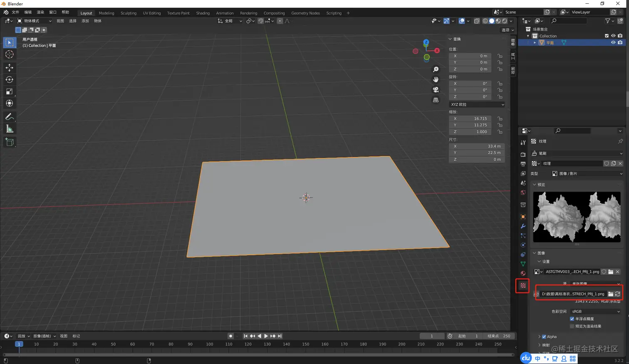Switch to Modeling workspace tab

106,13
